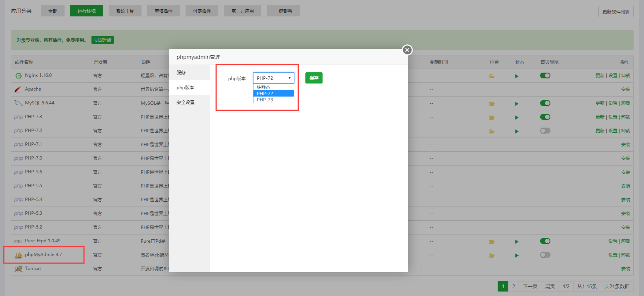The height and width of the screenshot is (296, 644).
Task: Click the php icon beside PHP-5.6
Action: [x=19, y=172]
